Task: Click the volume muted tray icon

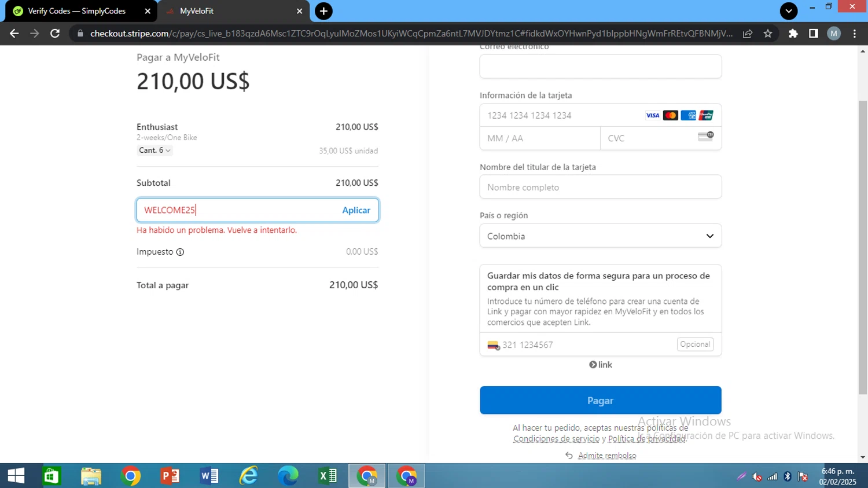Action: tap(757, 476)
